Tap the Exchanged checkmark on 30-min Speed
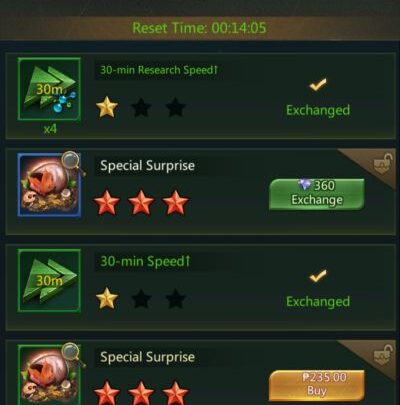Image resolution: width=400 pixels, height=405 pixels. point(318,277)
